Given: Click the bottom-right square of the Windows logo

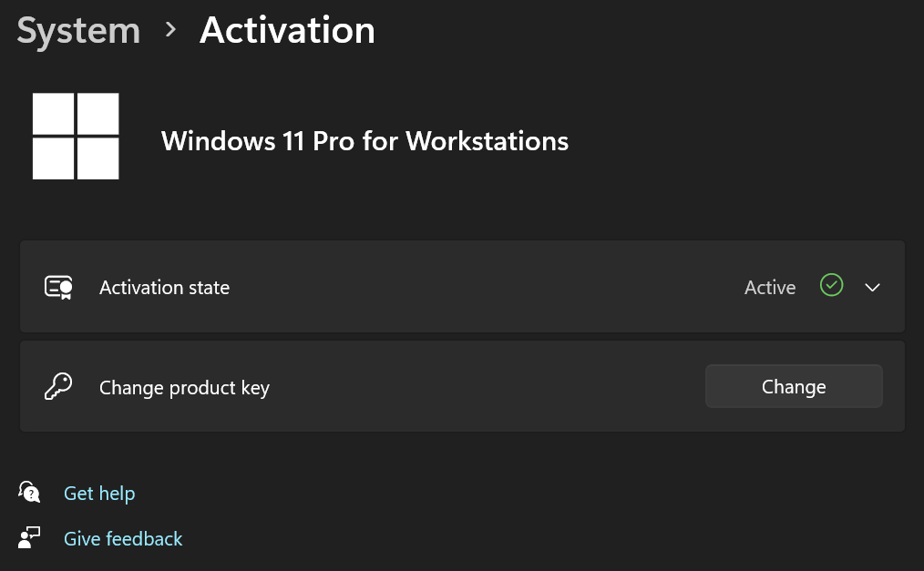Looking at the screenshot, I should coord(98,157).
